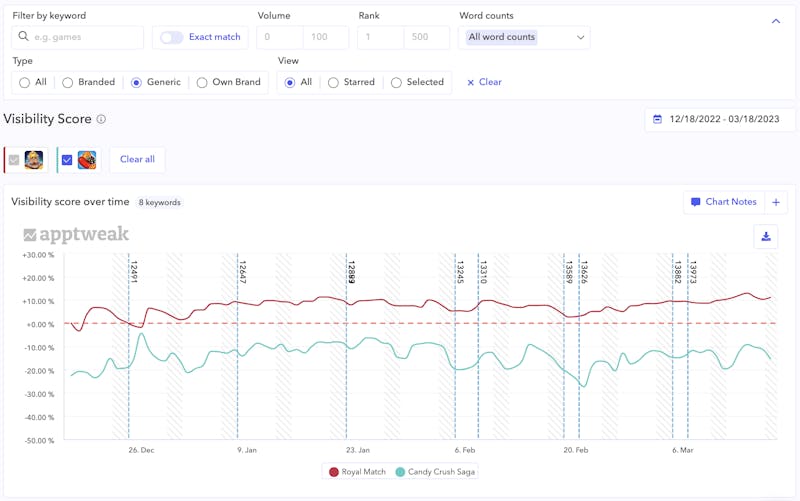Viewport: 800px width, 501px height.
Task: Click the AppTweak logo watermark
Action: 76,235
